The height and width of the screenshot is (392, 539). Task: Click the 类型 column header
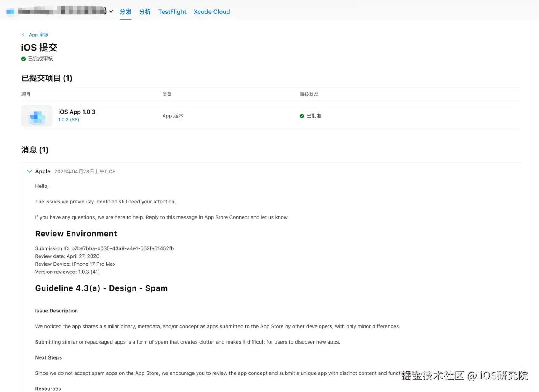pyautogui.click(x=167, y=94)
